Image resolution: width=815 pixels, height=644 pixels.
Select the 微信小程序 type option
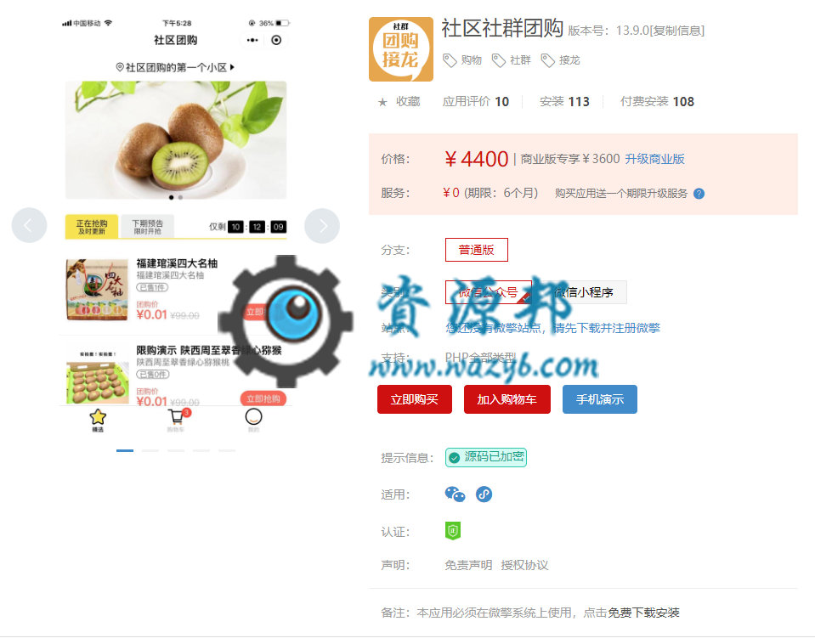point(582,292)
